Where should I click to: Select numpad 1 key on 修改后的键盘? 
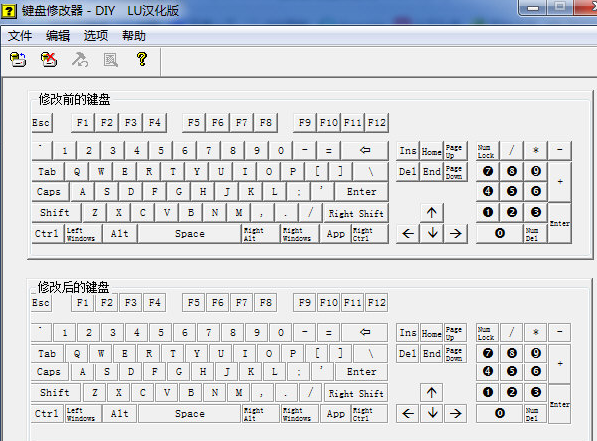488,392
